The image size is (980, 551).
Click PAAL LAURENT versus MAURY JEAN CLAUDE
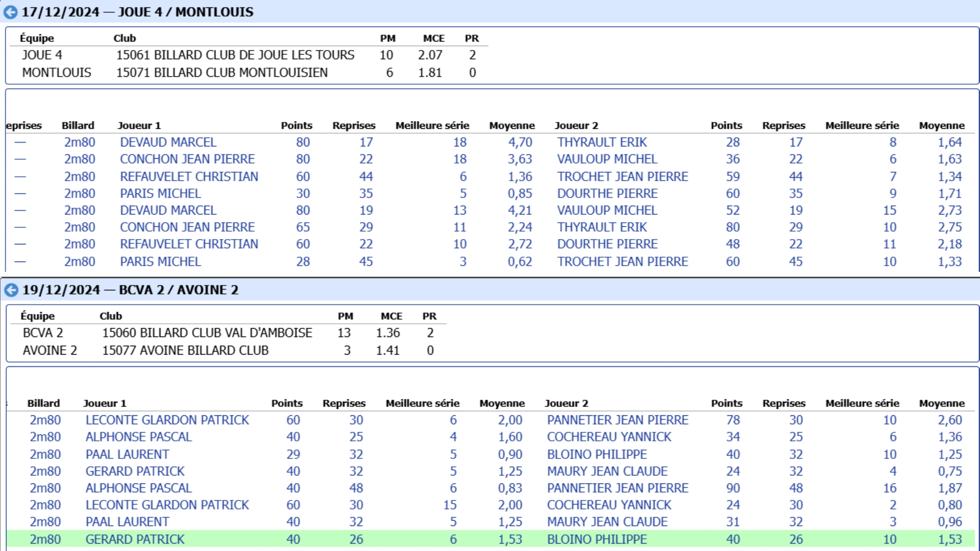[127, 522]
